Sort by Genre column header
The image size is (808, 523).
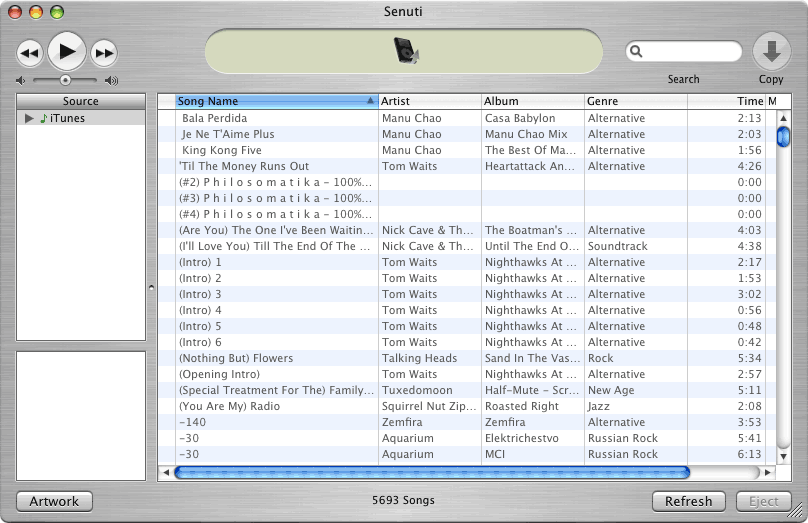pos(636,101)
